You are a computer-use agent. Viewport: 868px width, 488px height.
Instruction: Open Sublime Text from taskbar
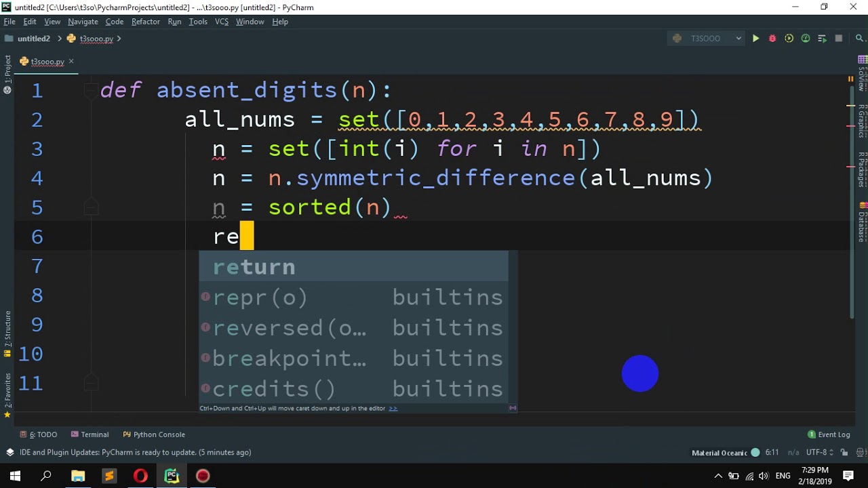(x=109, y=476)
